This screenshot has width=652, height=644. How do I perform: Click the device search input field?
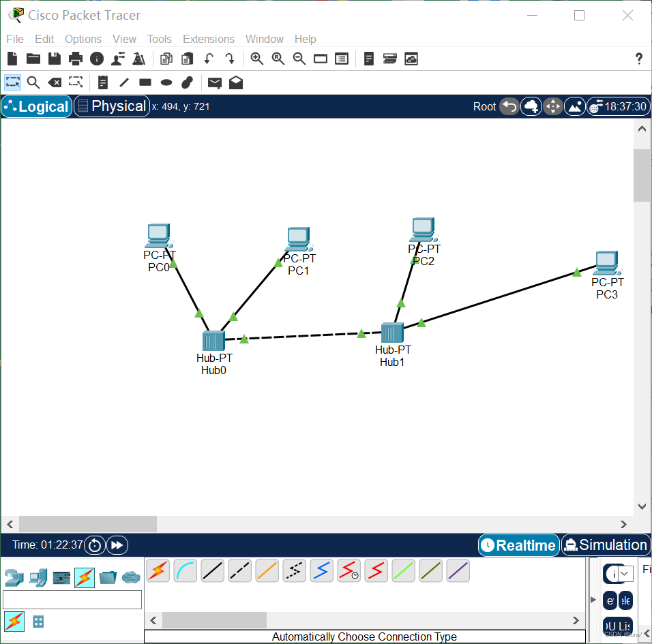(72, 600)
